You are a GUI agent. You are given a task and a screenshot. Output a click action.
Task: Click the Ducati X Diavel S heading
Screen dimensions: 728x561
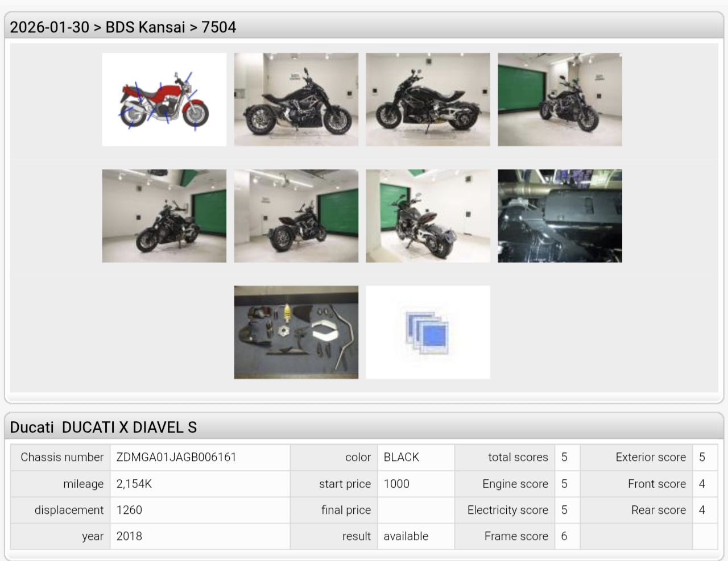(x=104, y=427)
